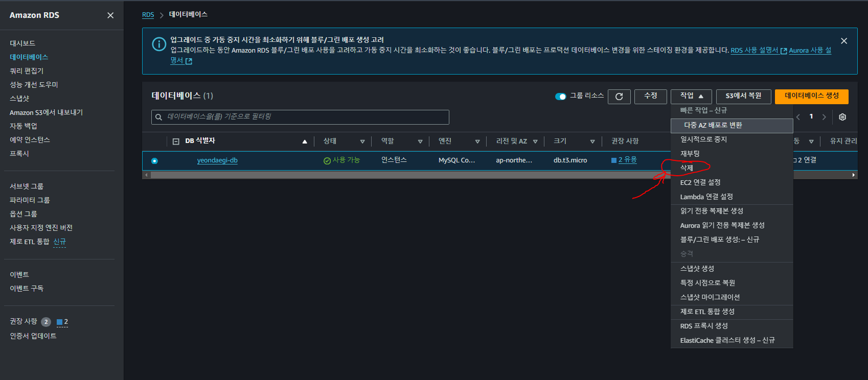
Task: Click the next page arrow in pagination
Action: (x=824, y=117)
